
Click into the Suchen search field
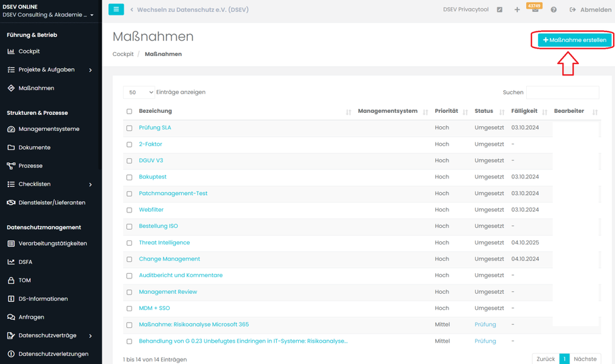click(562, 92)
